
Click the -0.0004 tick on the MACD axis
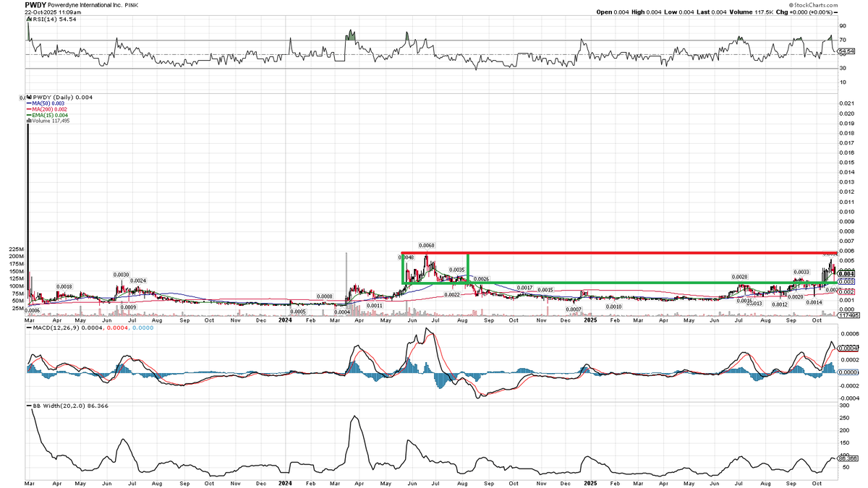click(848, 398)
